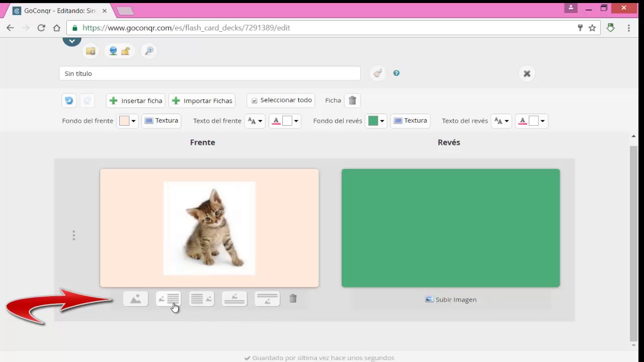Screen dimensions: 644x362
Task: Click the green back card area
Action: [451, 228]
